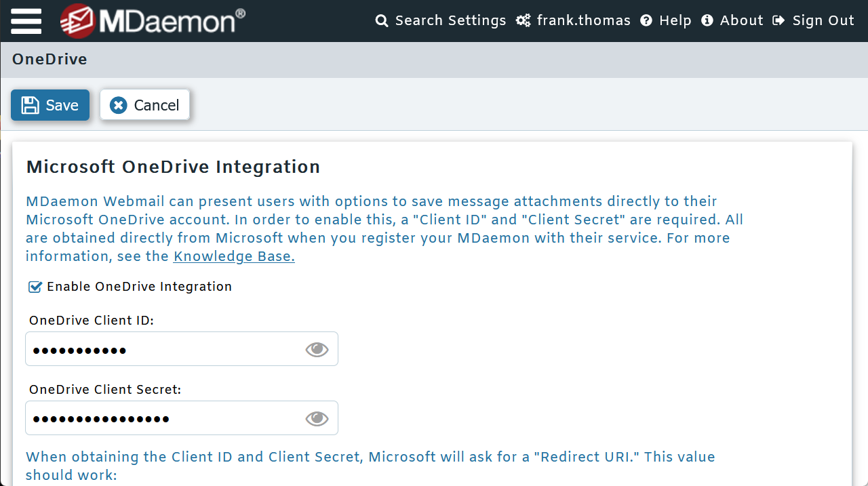Open the hamburger navigation menu

26,20
